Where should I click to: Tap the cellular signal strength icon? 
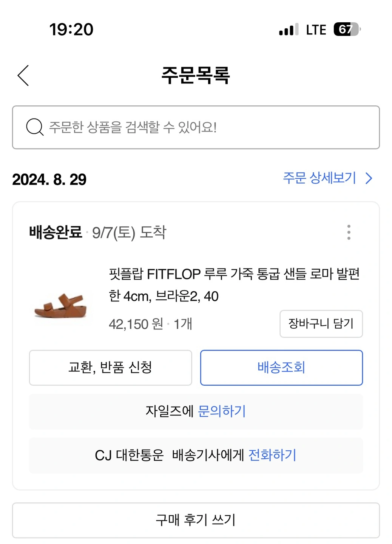pos(289,29)
